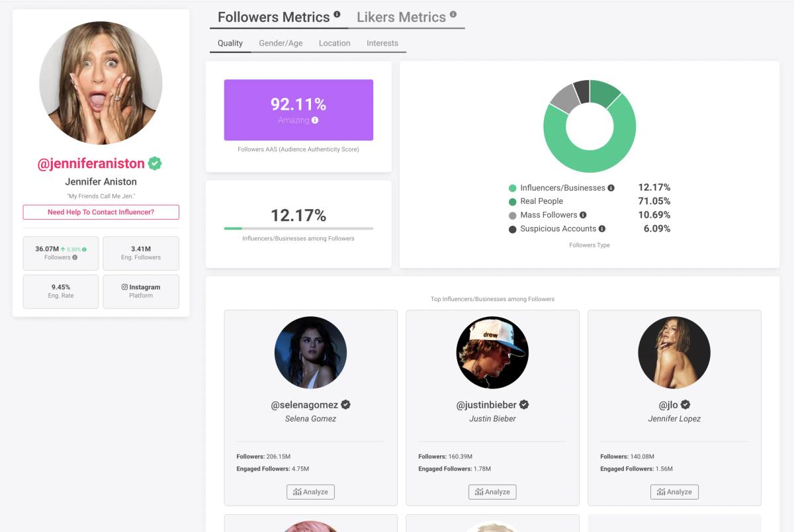
Task: Open the @justinbieber handle link
Action: (486, 405)
